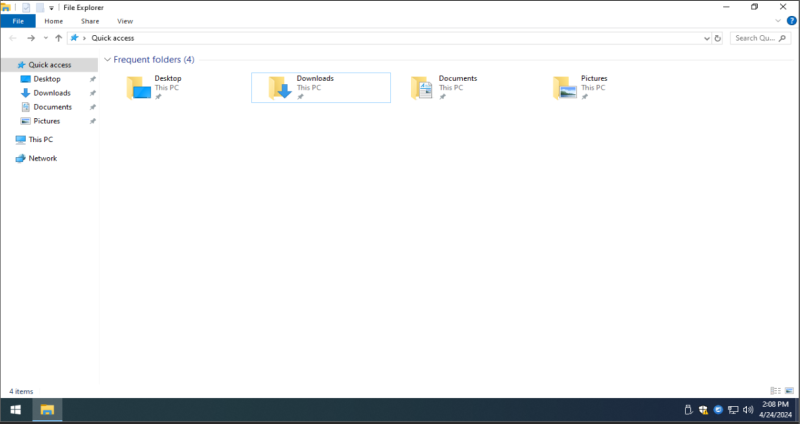Select Pictures in navigation pane
This screenshot has height=424, width=800.
(x=46, y=121)
